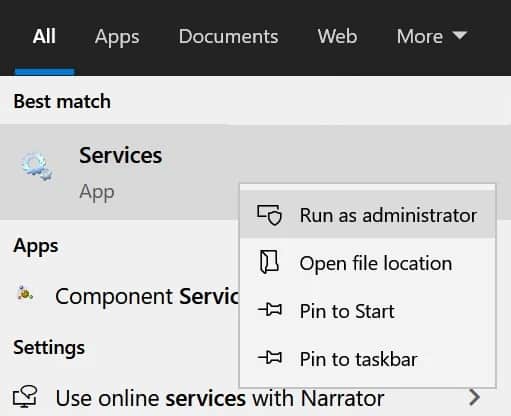The image size is (511, 416).
Task: Select Pin to taskbar menu entry
Action: pyautogui.click(x=368, y=359)
